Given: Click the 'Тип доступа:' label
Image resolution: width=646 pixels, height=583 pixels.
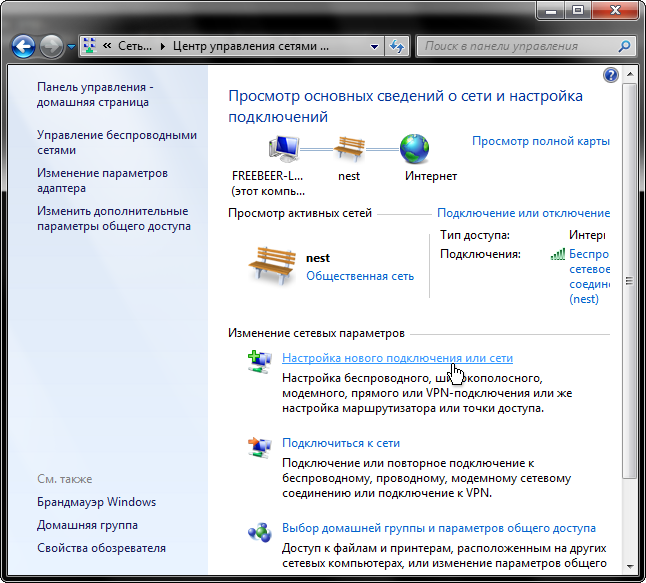Looking at the screenshot, I should click(475, 235).
